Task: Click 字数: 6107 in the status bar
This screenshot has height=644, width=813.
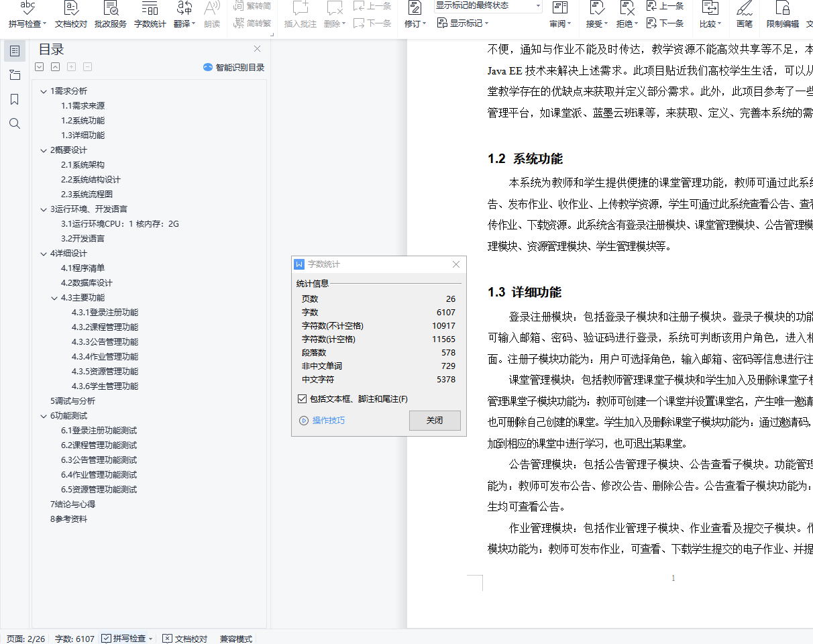Action: coord(74,639)
